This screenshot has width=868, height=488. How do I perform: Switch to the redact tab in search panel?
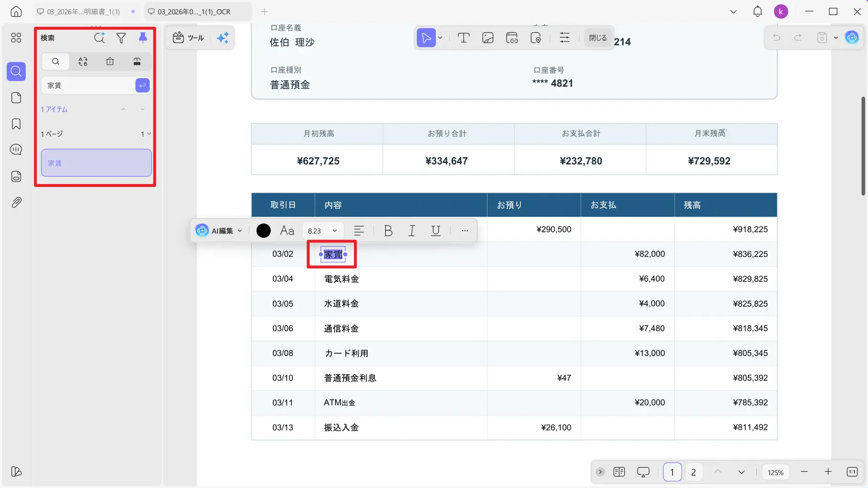pos(137,61)
